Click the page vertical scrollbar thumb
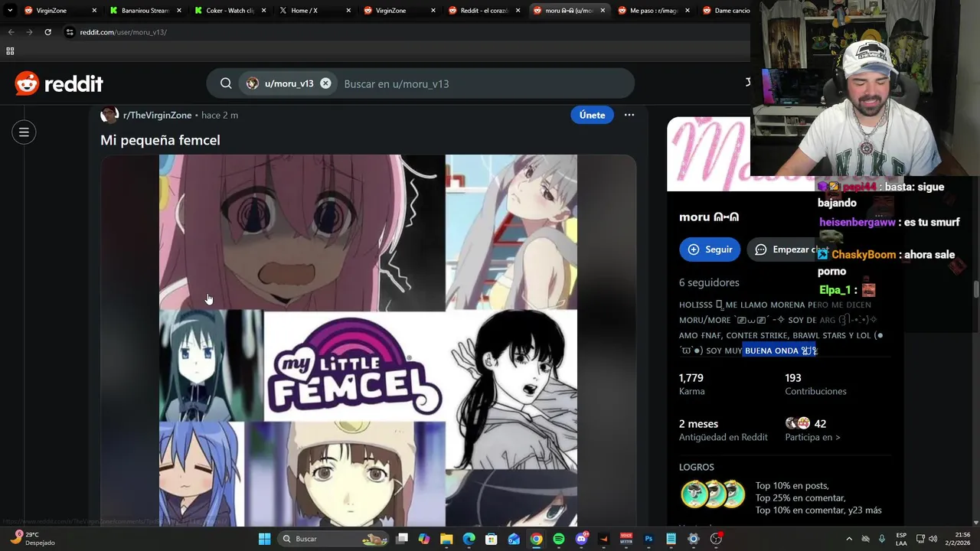980x551 pixels. (x=975, y=290)
